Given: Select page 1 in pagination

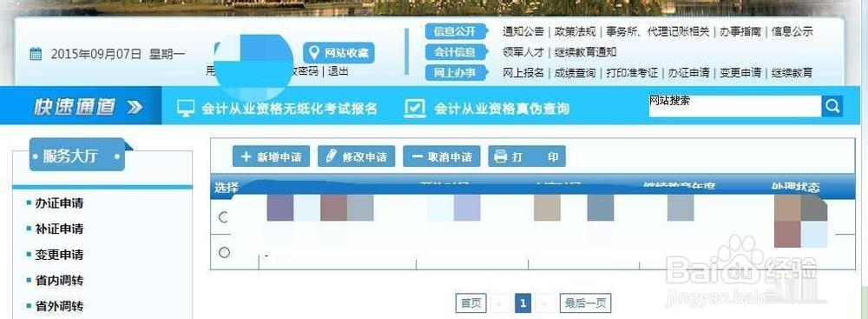Looking at the screenshot, I should tap(523, 302).
